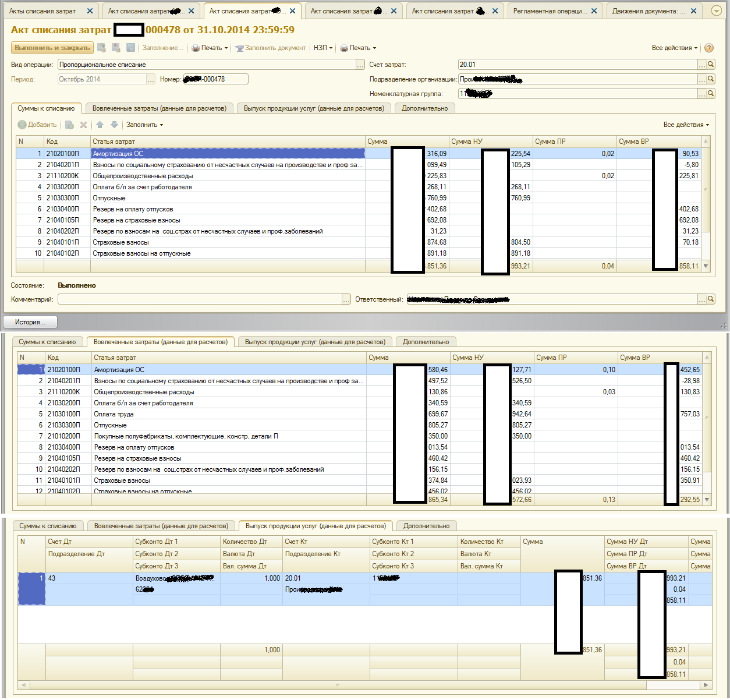Open Все действия menu in the table toolbar

[x=686, y=125]
